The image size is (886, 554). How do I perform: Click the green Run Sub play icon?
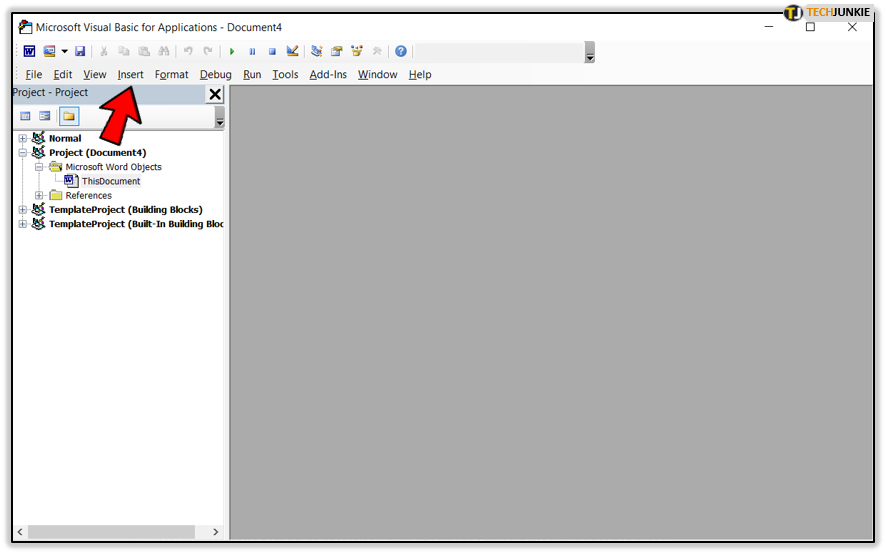[232, 51]
